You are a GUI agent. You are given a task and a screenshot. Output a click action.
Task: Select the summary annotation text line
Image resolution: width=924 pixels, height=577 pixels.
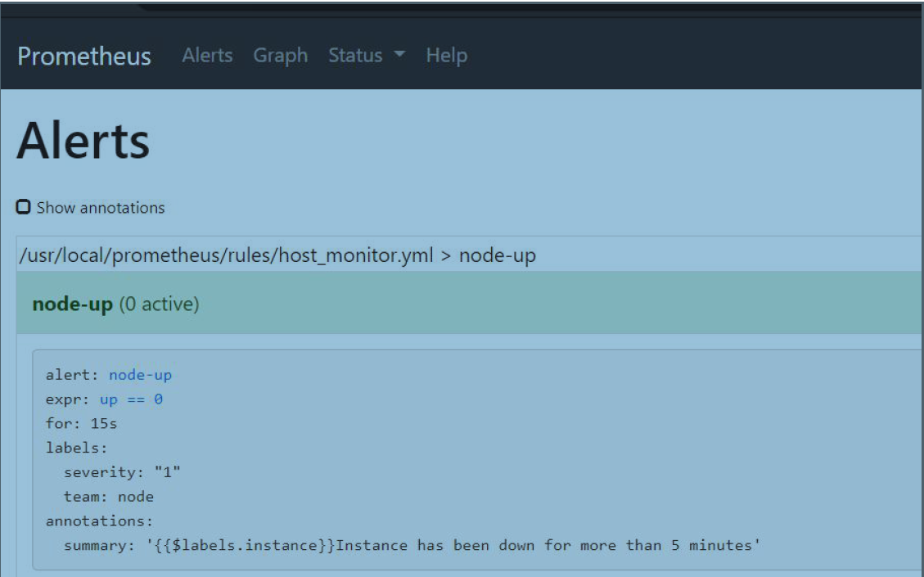pyautogui.click(x=412, y=545)
